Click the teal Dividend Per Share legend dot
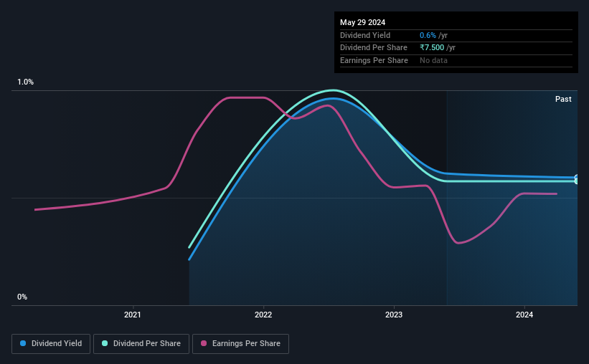The height and width of the screenshot is (364, 589). click(x=105, y=343)
